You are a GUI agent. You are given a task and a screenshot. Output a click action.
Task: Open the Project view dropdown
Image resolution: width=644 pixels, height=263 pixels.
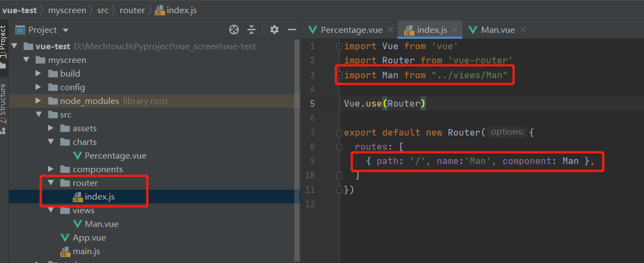pyautogui.click(x=66, y=30)
